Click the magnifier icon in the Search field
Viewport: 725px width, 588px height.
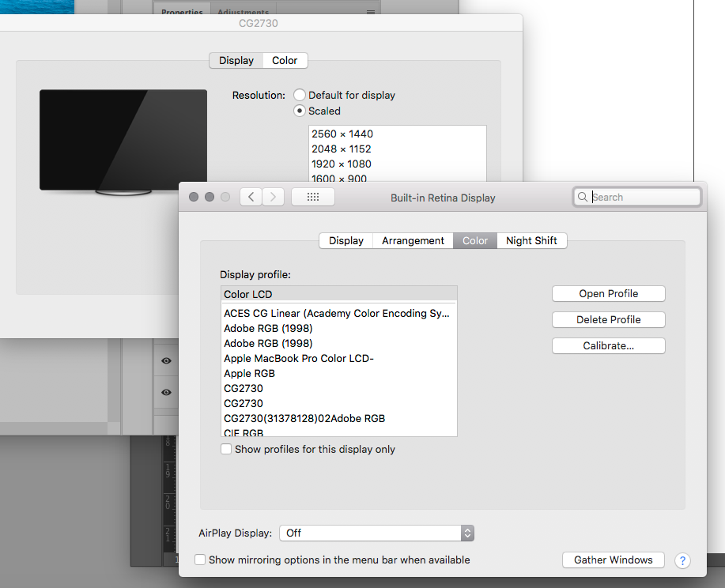[583, 197]
